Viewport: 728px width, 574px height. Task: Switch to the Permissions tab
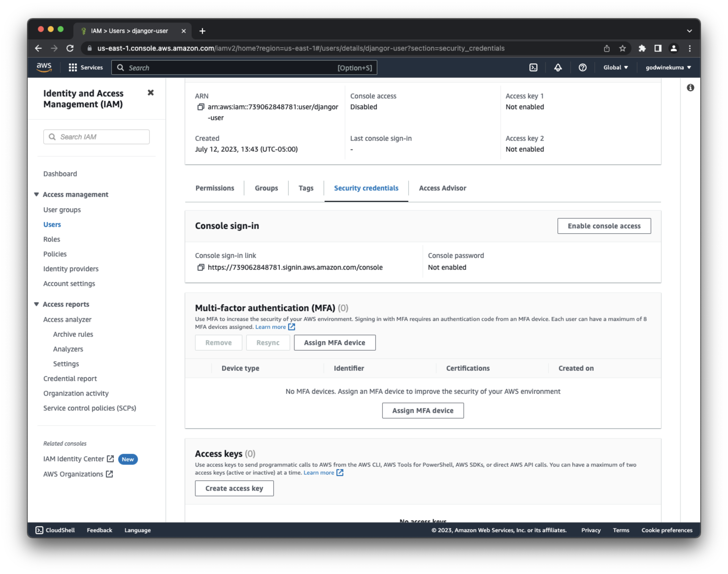[x=215, y=188]
